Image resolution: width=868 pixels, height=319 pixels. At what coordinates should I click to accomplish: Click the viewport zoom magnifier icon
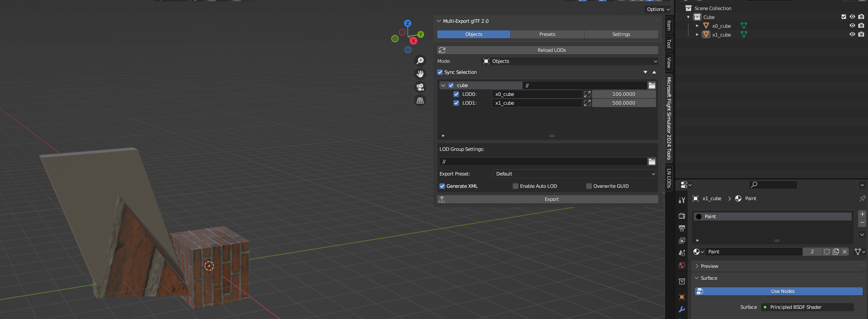click(x=420, y=61)
